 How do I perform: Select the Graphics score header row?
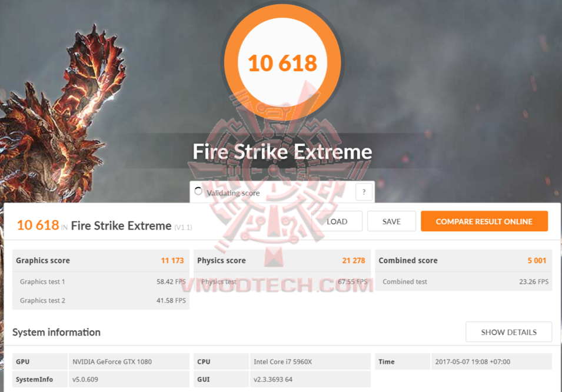point(101,260)
